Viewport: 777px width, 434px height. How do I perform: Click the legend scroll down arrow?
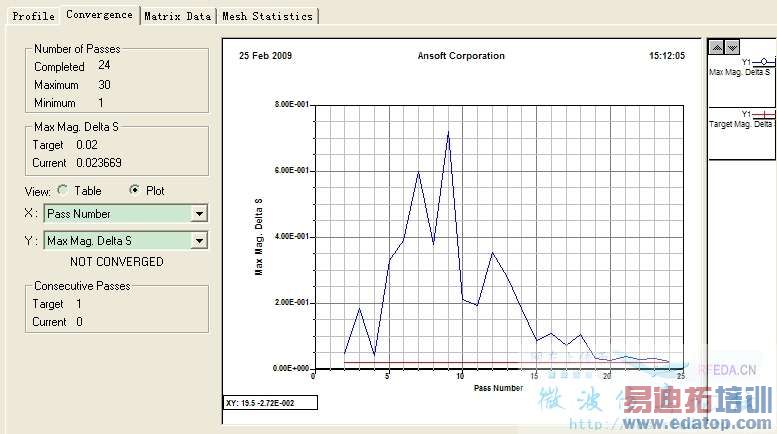(732, 47)
